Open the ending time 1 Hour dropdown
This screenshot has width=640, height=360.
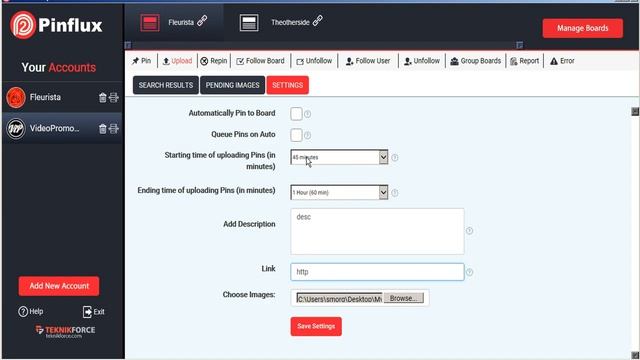coord(339,192)
